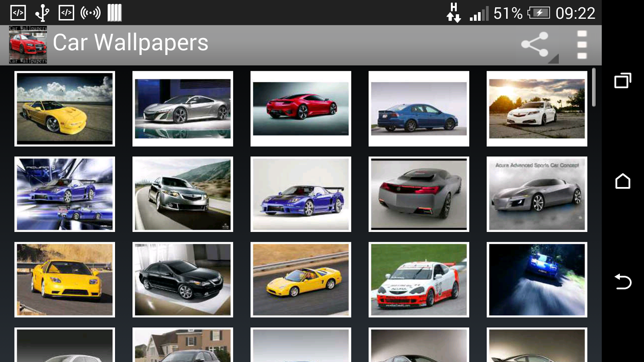Viewport: 644px width, 362px height.
Task: Open the recent apps overview
Action: point(623,80)
